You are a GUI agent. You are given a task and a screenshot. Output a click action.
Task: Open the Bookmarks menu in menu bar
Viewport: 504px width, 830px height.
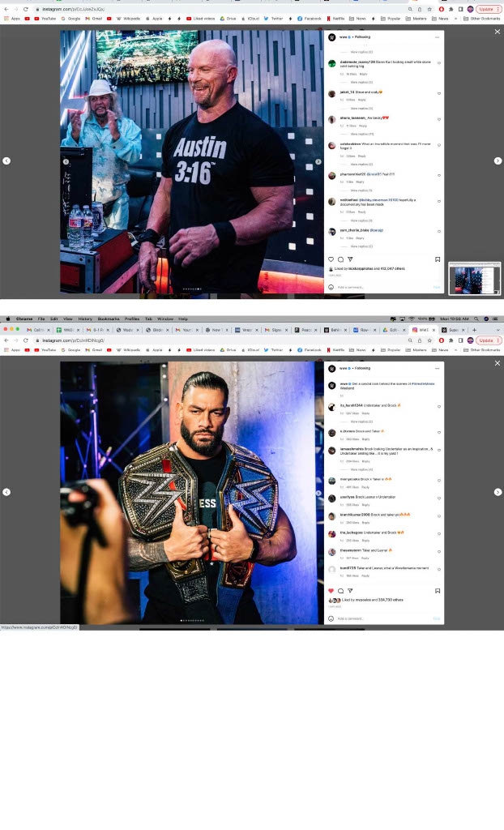(109, 319)
